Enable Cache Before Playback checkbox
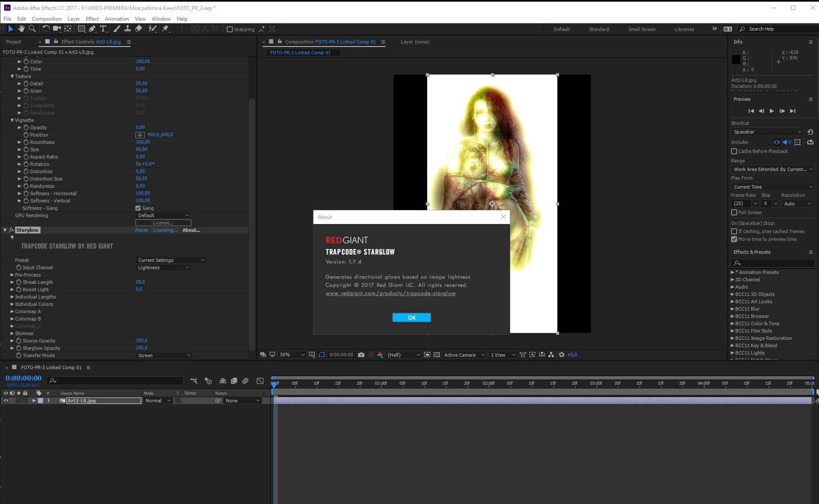This screenshot has width=819, height=504. [734, 151]
